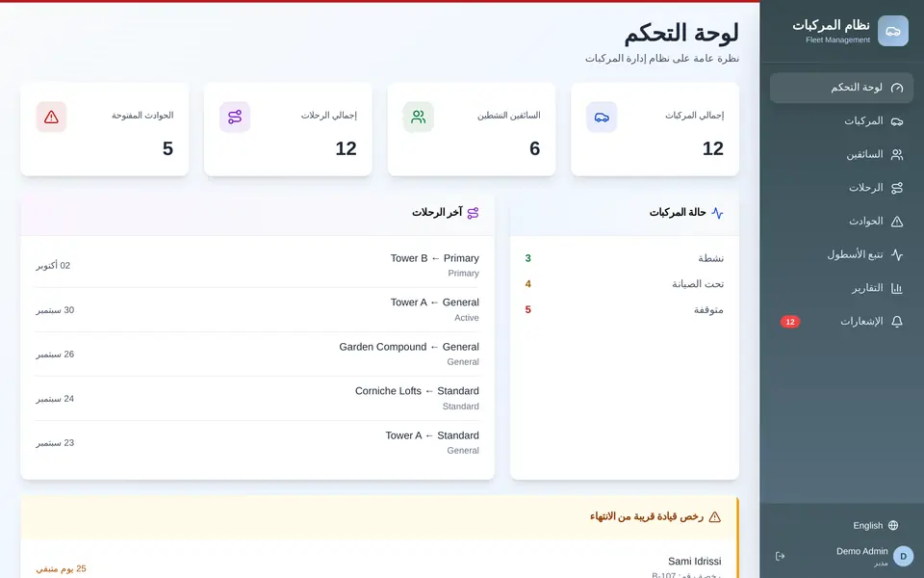Click the تحت الصيانة vehicle status row

(624, 284)
